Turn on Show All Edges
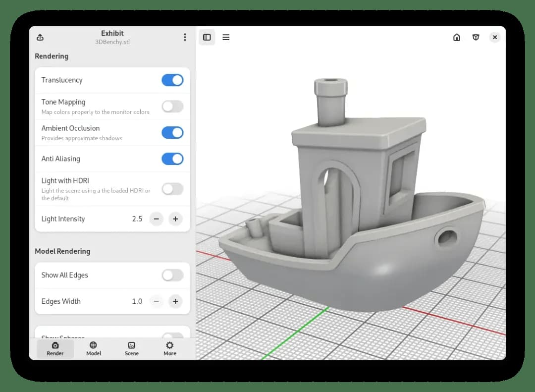 pos(172,275)
